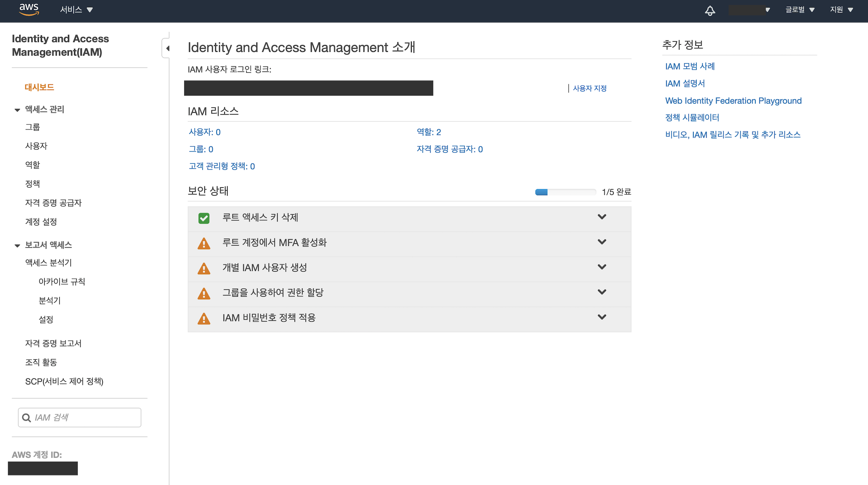Click the redacted IAM login link bar
This screenshot has width=868, height=485.
tap(308, 88)
